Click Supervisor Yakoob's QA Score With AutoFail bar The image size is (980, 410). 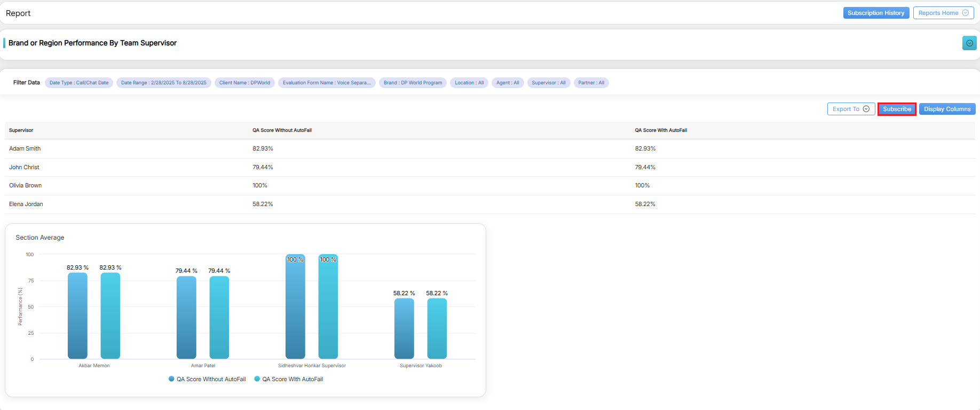click(437, 328)
